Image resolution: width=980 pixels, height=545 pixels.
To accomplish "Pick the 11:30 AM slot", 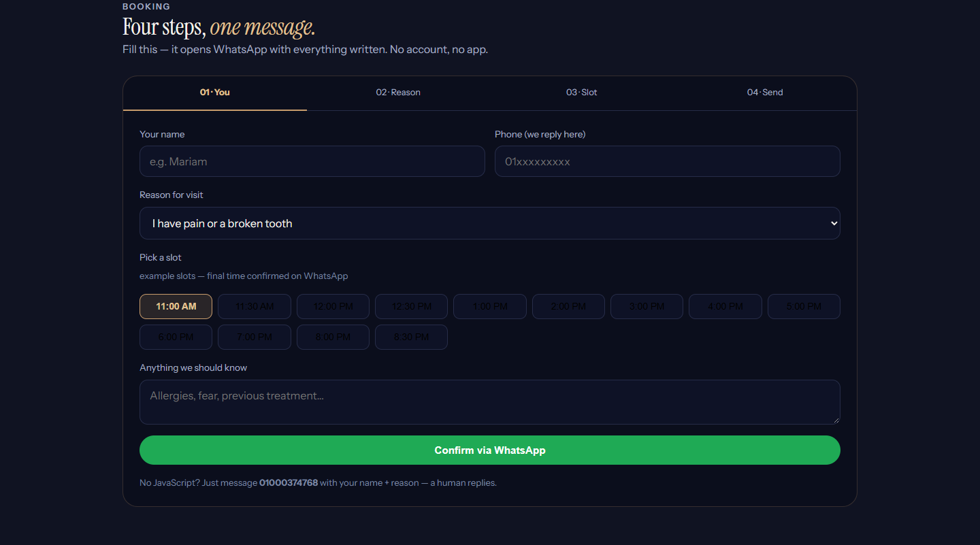I will tap(255, 306).
